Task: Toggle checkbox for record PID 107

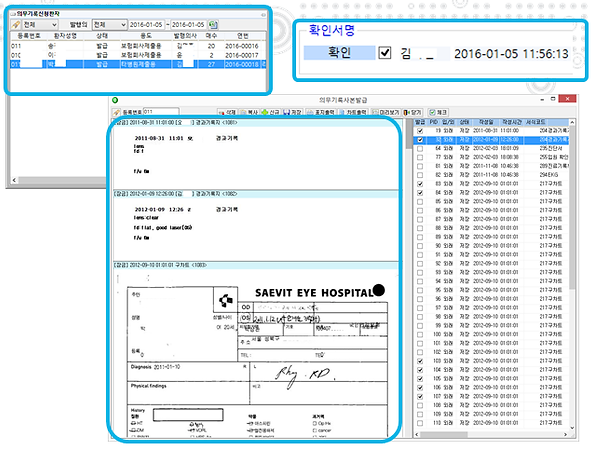Action: [x=420, y=397]
